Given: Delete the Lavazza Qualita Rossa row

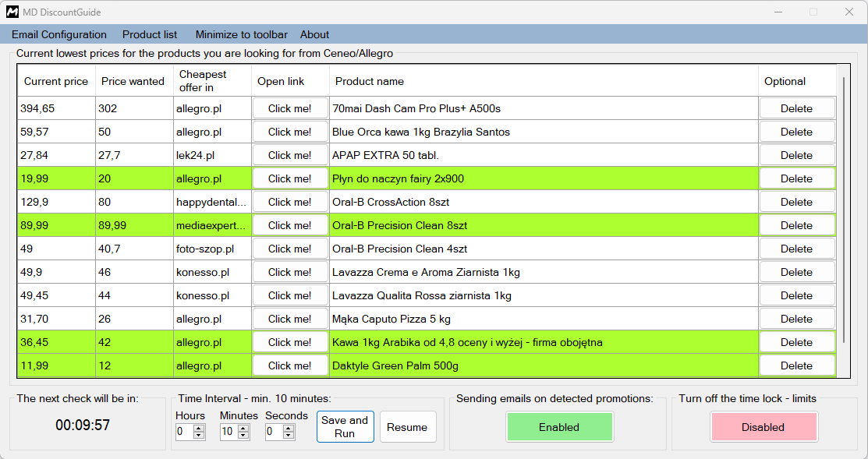Looking at the screenshot, I should coord(796,295).
